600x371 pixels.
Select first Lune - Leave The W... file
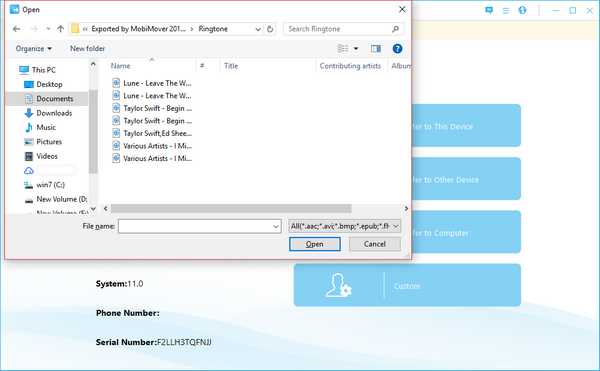pyautogui.click(x=152, y=83)
